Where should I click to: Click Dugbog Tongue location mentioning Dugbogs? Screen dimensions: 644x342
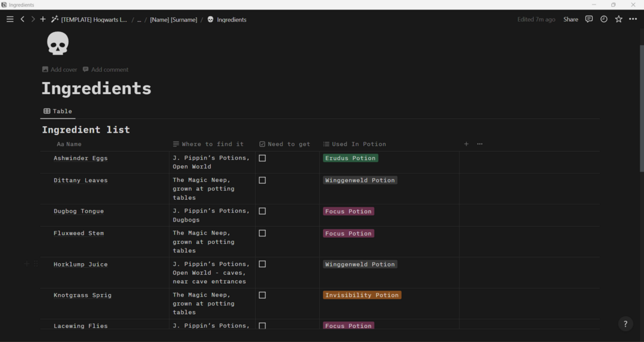pos(212,215)
